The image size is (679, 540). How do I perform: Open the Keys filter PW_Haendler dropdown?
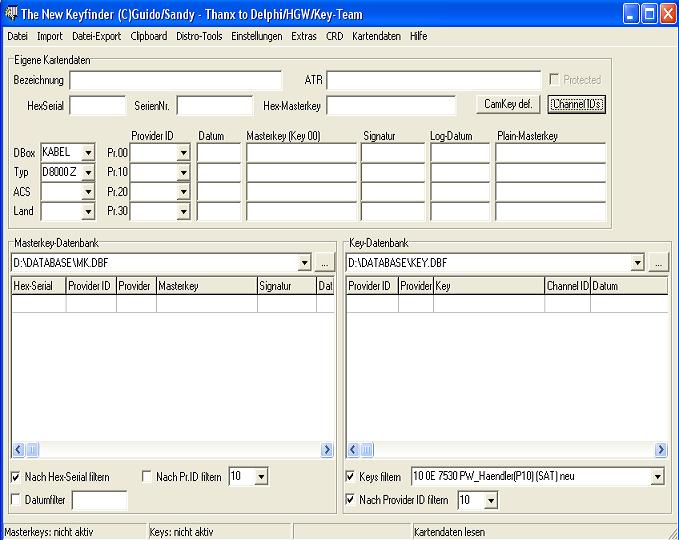pos(657,477)
